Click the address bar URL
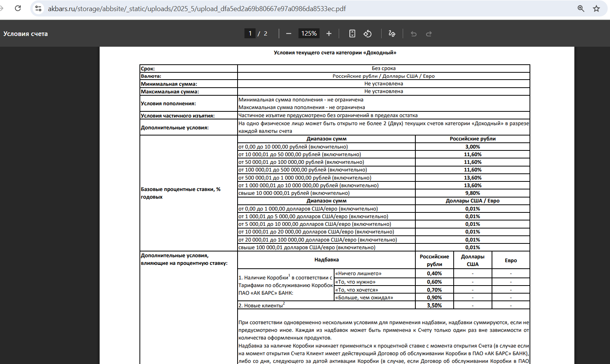Viewport: 610px width, 364px height. click(x=197, y=8)
